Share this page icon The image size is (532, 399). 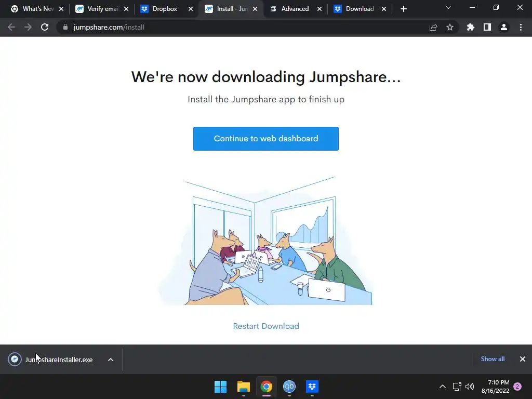click(433, 27)
